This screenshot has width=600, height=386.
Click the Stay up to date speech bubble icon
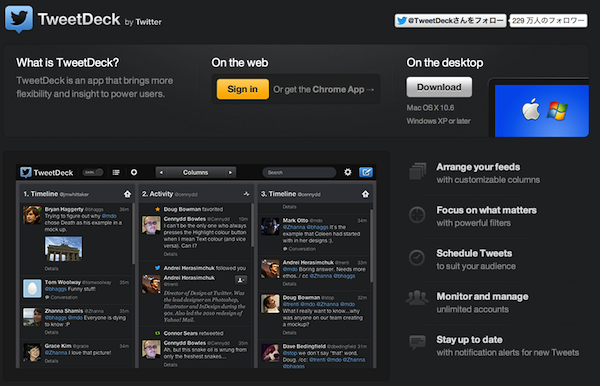point(417,342)
